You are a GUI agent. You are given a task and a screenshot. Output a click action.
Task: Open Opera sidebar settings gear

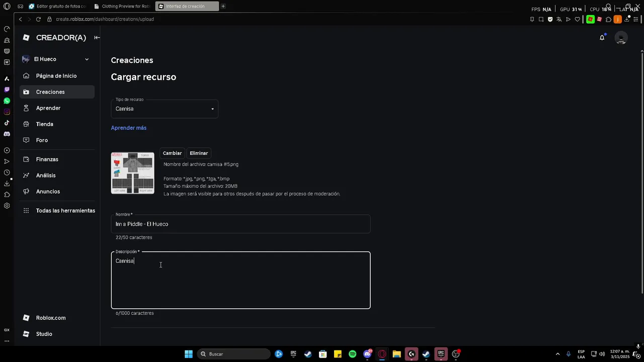click(x=7, y=206)
